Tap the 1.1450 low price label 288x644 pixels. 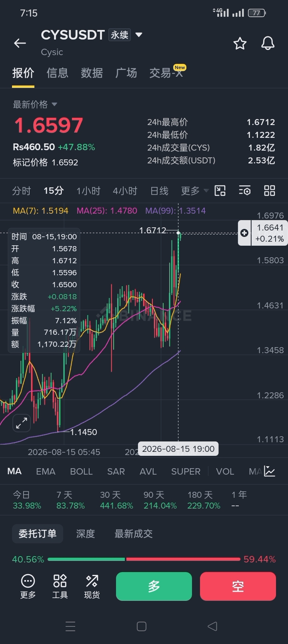click(83, 432)
